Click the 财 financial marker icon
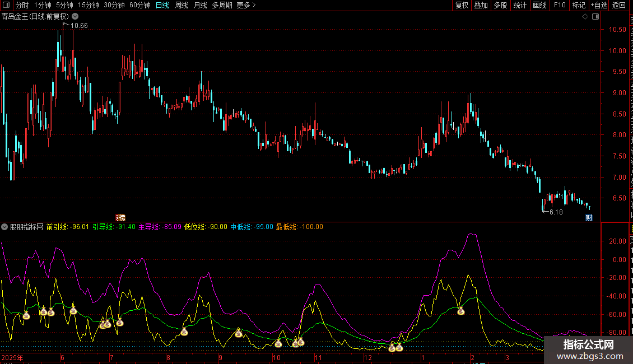The height and width of the screenshot is (364, 633). point(589,217)
